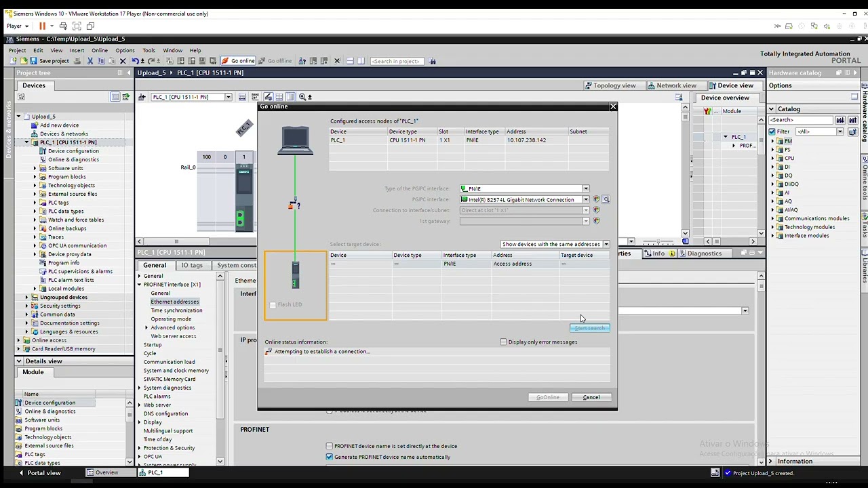Expand Communications modules folder in catalog

point(772,218)
